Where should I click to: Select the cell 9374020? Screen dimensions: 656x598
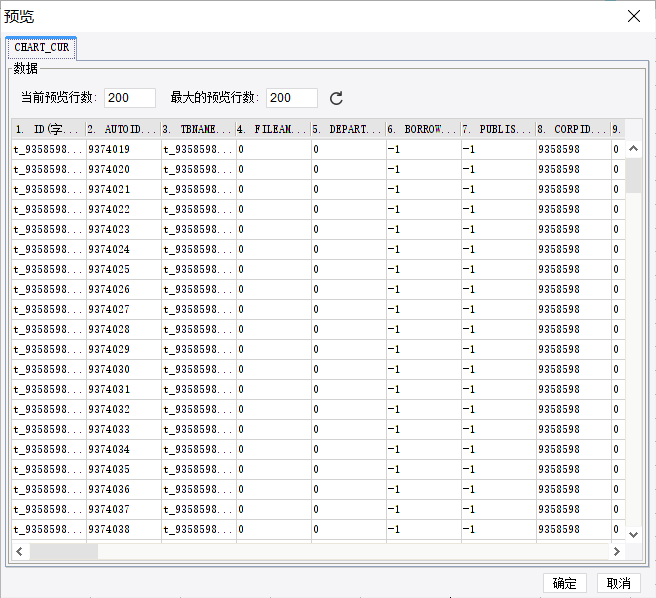124,169
